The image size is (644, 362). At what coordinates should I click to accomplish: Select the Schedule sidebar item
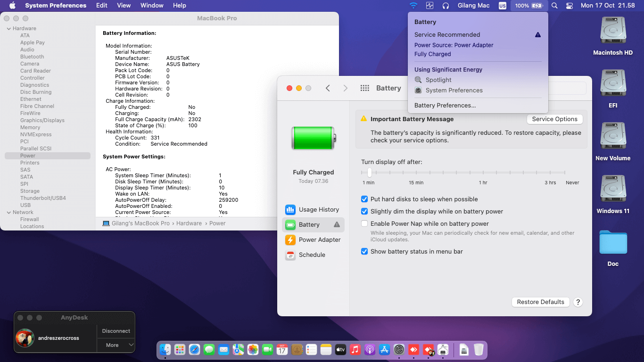pyautogui.click(x=312, y=255)
